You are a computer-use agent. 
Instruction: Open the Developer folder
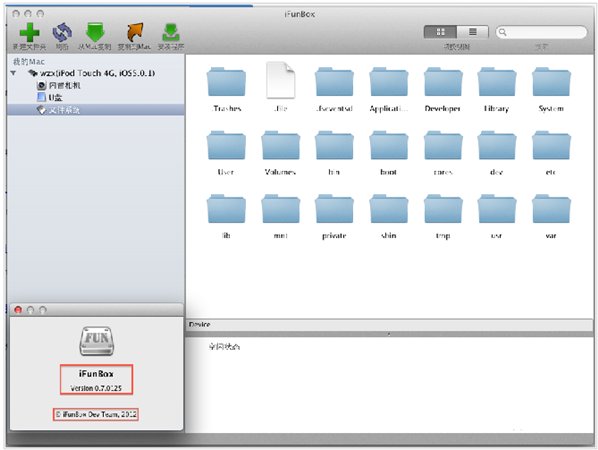point(443,82)
